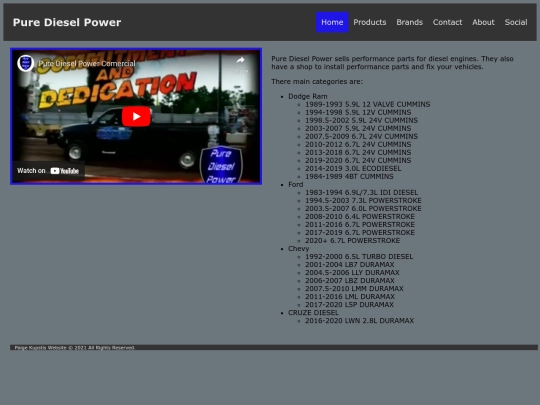The height and width of the screenshot is (405, 540).
Task: Click '1983-1994 6.9L/7.3L IDI DIESEL'
Action: click(x=362, y=193)
